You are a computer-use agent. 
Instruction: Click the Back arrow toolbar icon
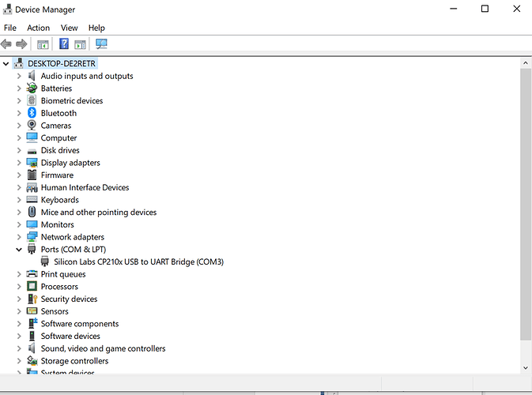pyautogui.click(x=7, y=43)
